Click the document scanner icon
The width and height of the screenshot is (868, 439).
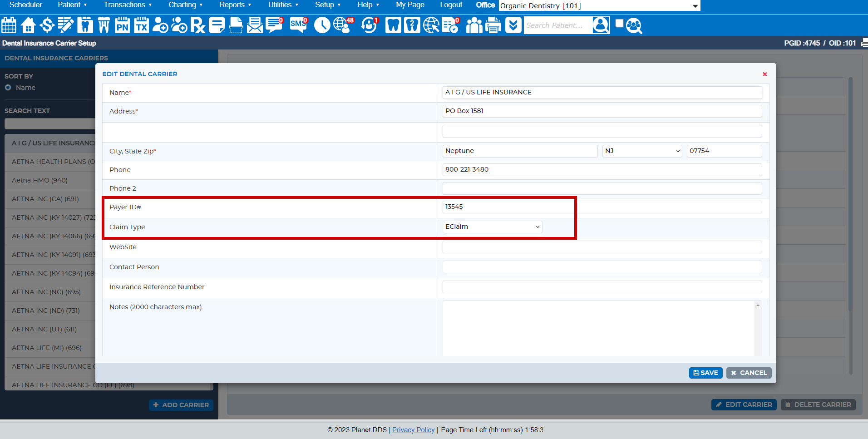coord(236,25)
